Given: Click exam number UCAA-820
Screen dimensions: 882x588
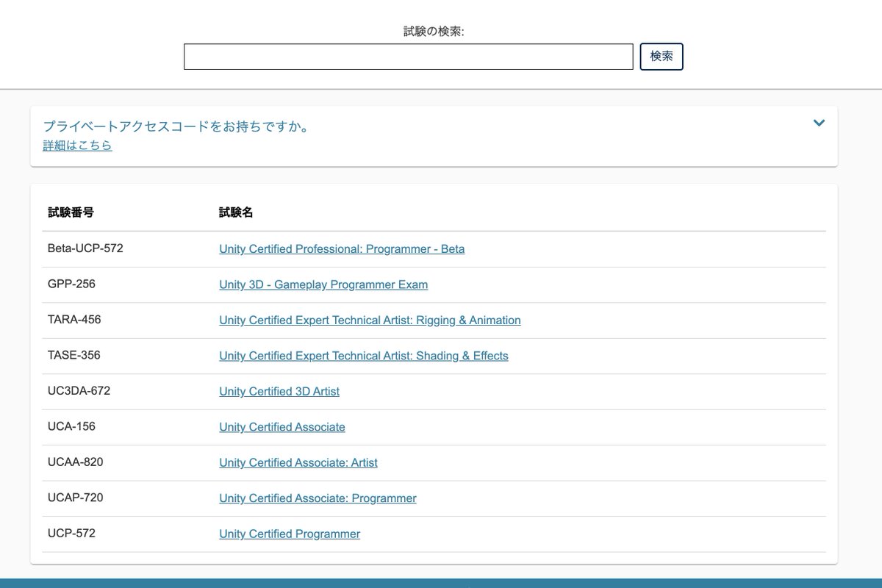Looking at the screenshot, I should coord(76,462).
